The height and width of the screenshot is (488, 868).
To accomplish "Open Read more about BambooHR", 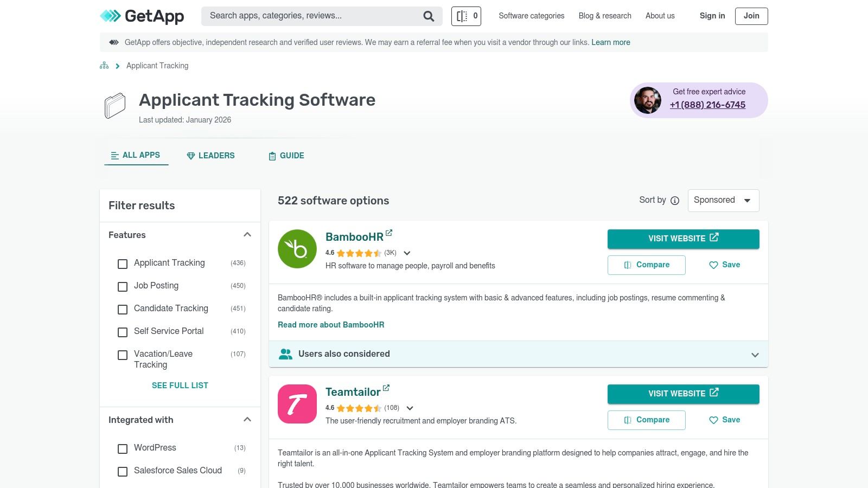I will click(x=331, y=324).
